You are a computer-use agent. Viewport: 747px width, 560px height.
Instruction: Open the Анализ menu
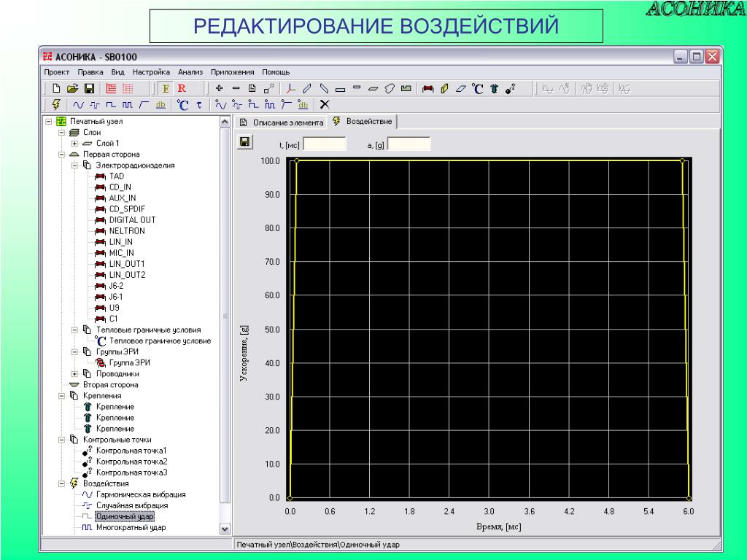click(x=190, y=72)
